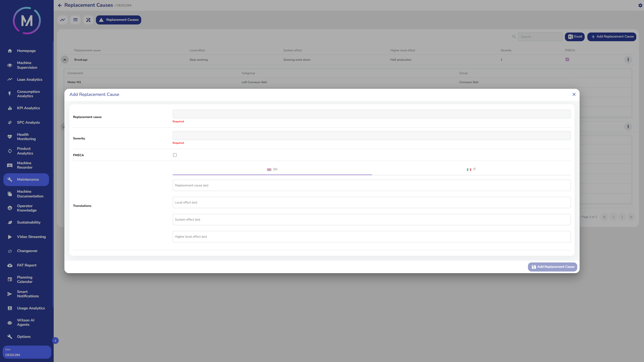The image size is (644, 362).
Task: Export table with Excel button
Action: (x=575, y=37)
